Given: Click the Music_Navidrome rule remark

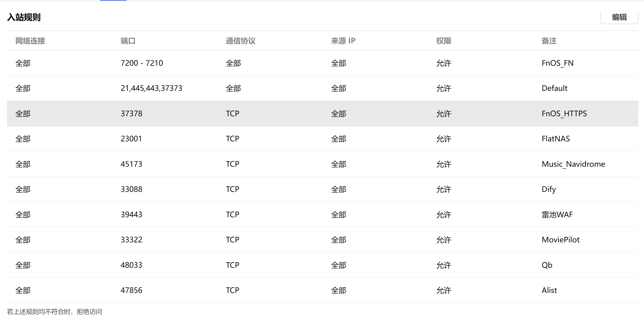Looking at the screenshot, I should [x=573, y=164].
